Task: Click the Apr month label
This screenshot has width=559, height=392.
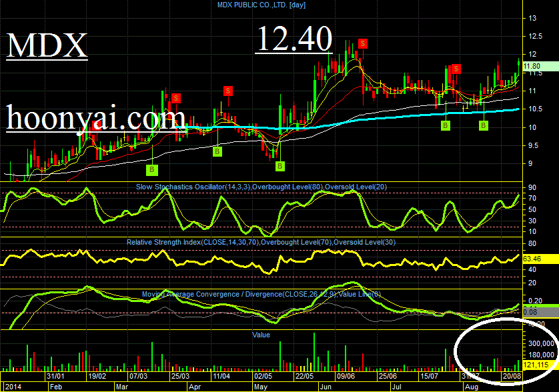Action: pos(195,387)
